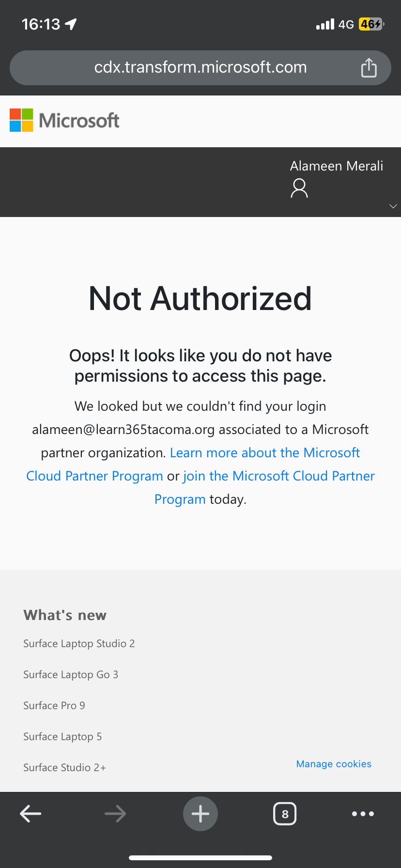Tap the address bar showing cdx.transform.microsoft.com
Screen dimensions: 401x868
[200, 67]
